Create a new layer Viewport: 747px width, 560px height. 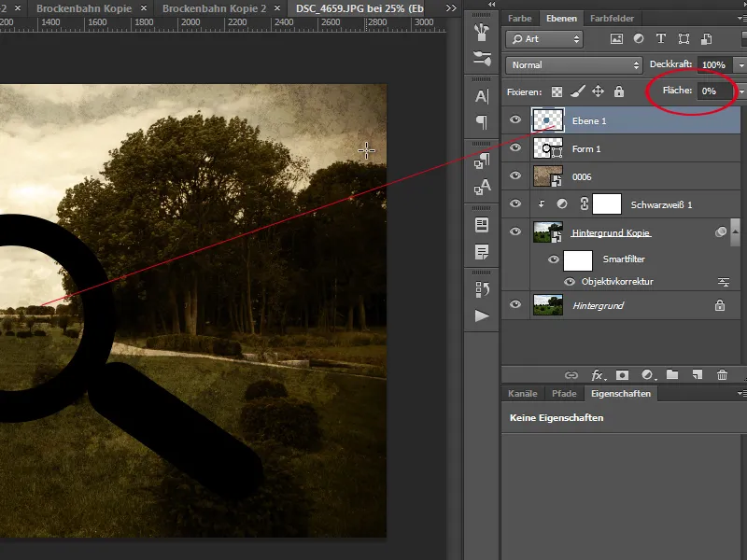tap(697, 375)
